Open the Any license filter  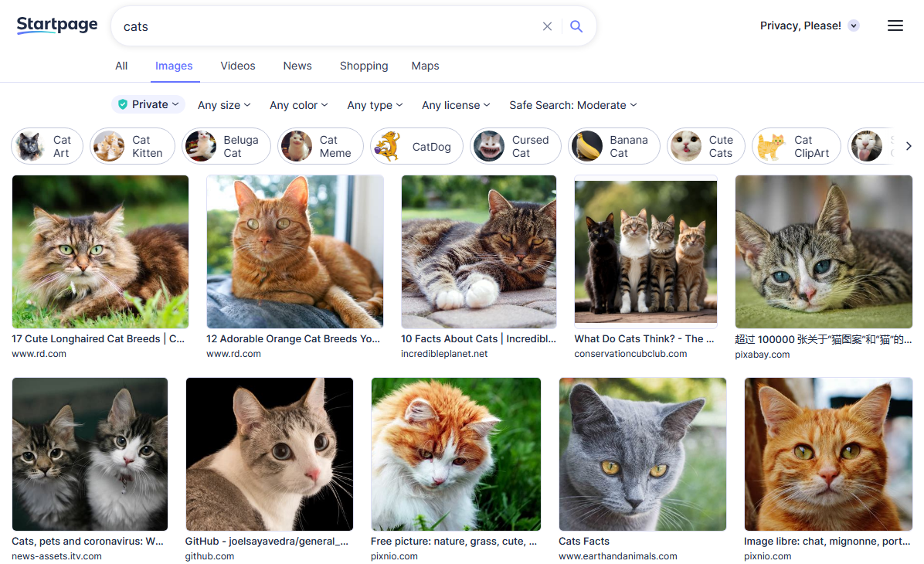[x=456, y=104]
